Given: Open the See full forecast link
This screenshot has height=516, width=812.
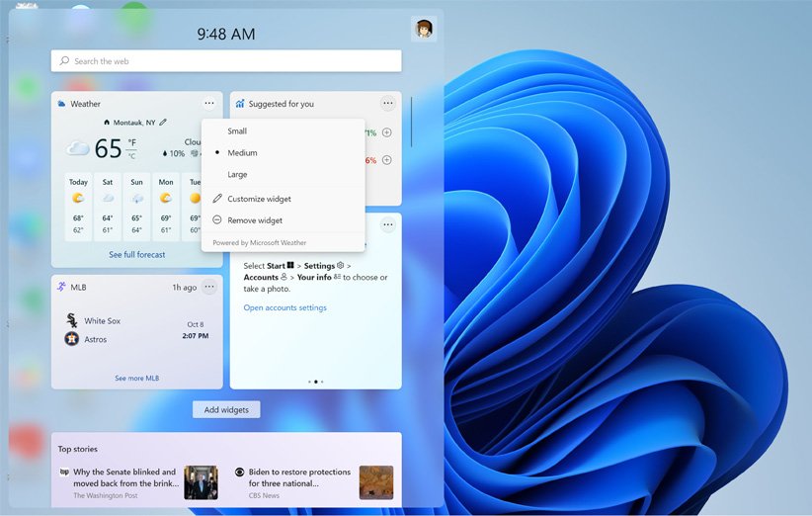Looking at the screenshot, I should point(137,255).
